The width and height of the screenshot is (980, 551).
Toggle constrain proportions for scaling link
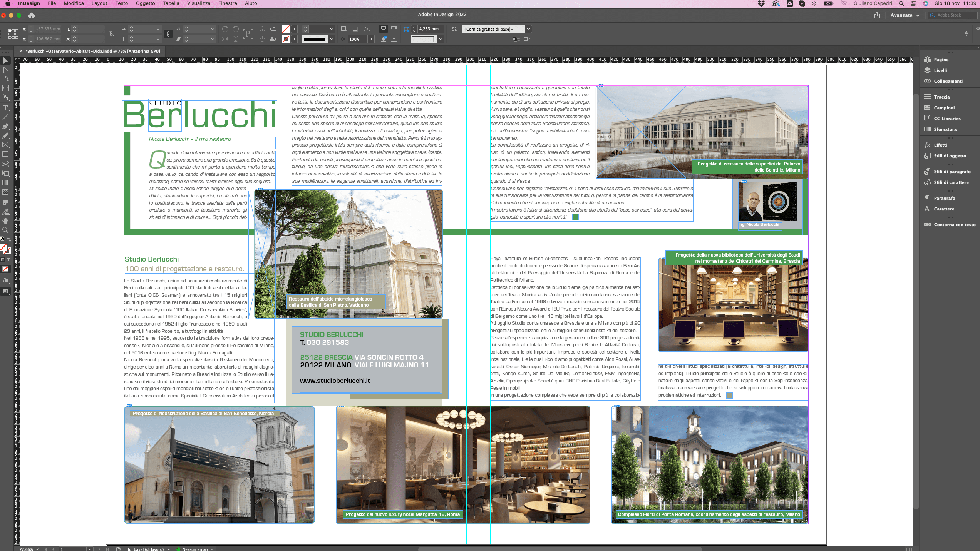(x=168, y=34)
